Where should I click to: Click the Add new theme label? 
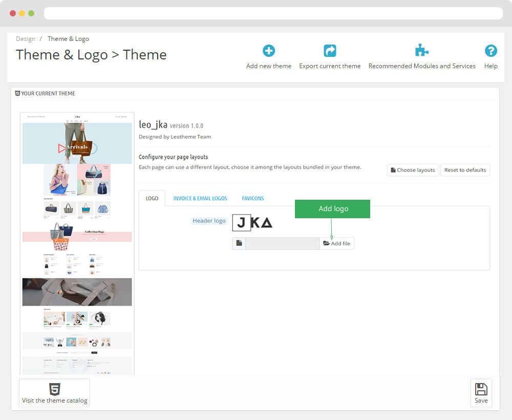point(269,66)
